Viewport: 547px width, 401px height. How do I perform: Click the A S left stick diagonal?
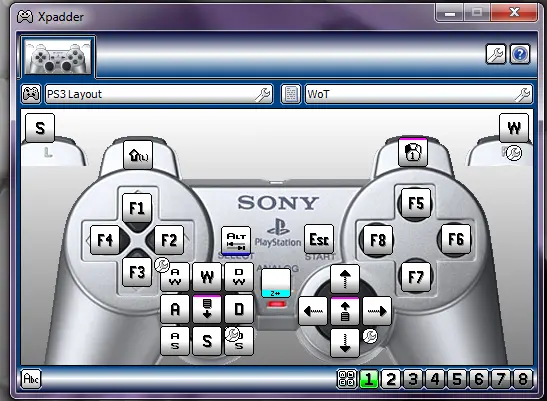[175, 341]
